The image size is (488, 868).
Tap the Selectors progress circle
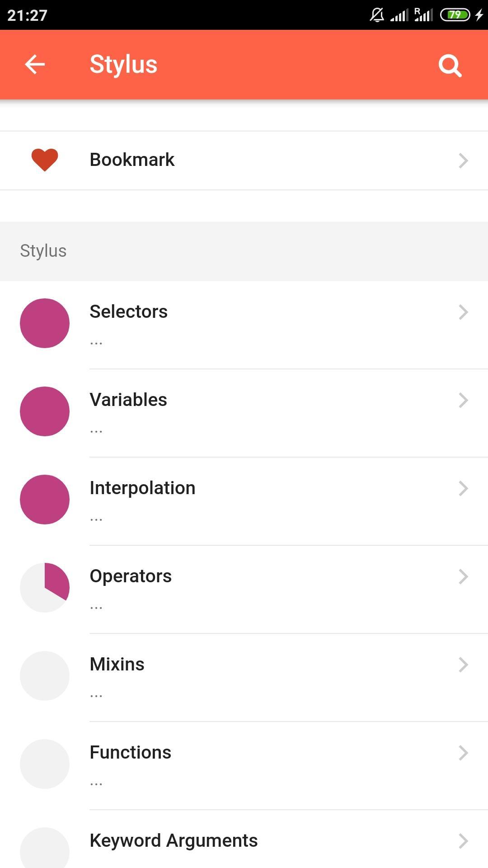coord(45,323)
